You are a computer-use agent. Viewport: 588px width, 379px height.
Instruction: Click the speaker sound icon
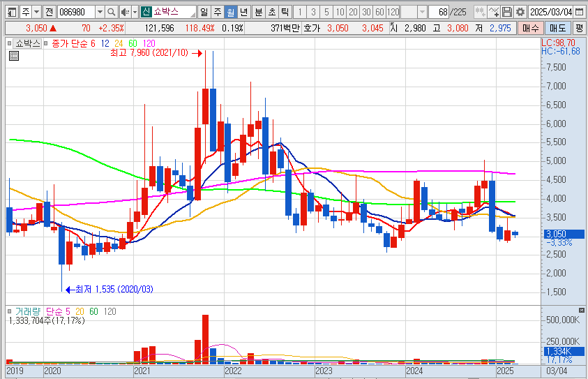126,13
